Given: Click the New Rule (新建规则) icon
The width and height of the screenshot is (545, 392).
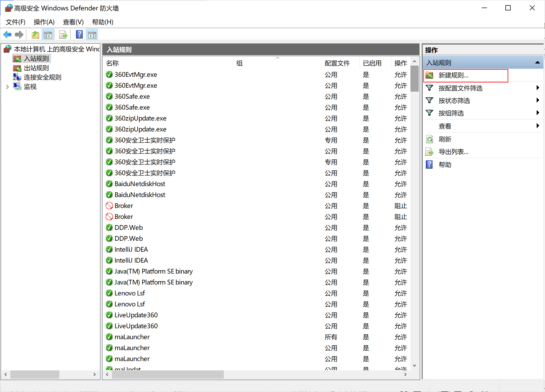Looking at the screenshot, I should tap(430, 75).
